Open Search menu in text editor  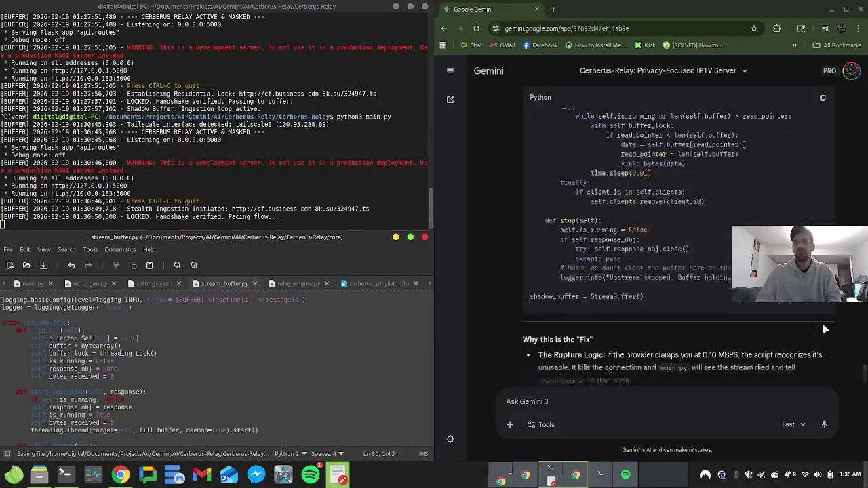66,249
